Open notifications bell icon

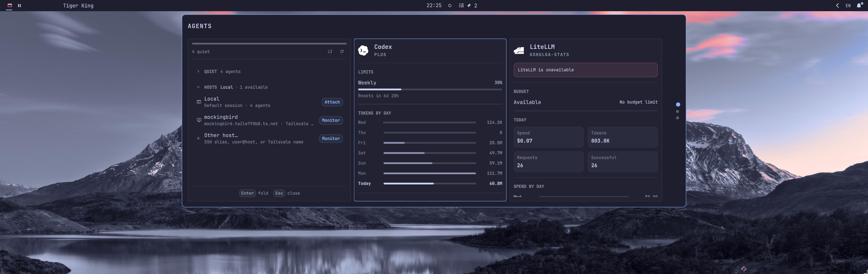tap(859, 5)
